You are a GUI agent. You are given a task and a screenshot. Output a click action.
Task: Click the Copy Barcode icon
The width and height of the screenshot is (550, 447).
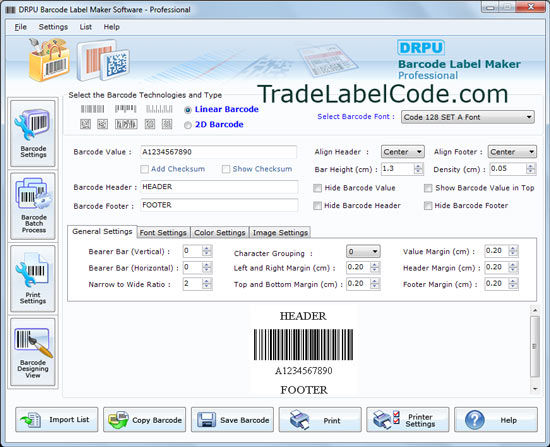pos(118,420)
